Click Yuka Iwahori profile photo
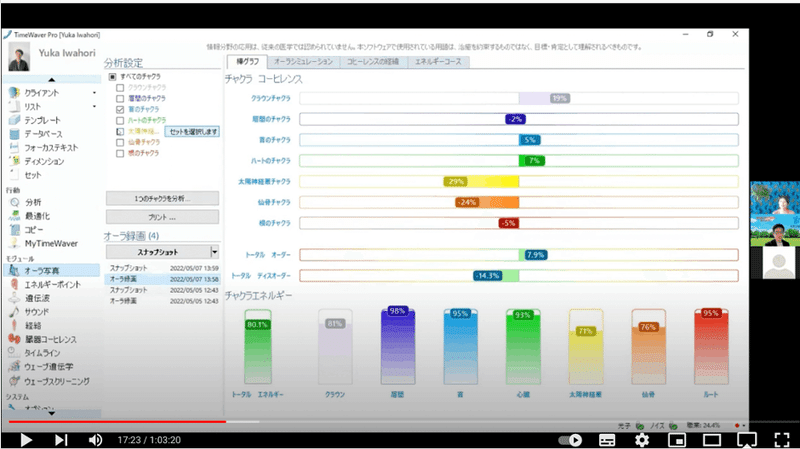 coord(19,56)
